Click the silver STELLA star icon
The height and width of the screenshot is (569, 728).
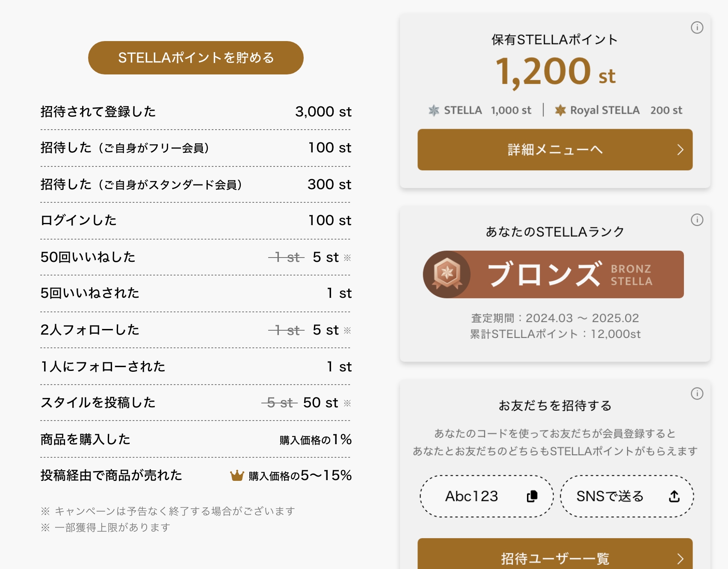434,110
